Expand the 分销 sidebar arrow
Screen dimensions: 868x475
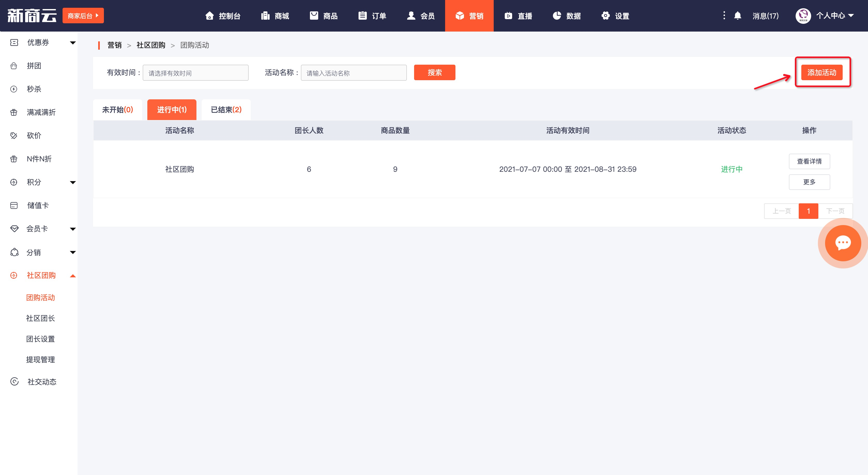click(x=73, y=252)
